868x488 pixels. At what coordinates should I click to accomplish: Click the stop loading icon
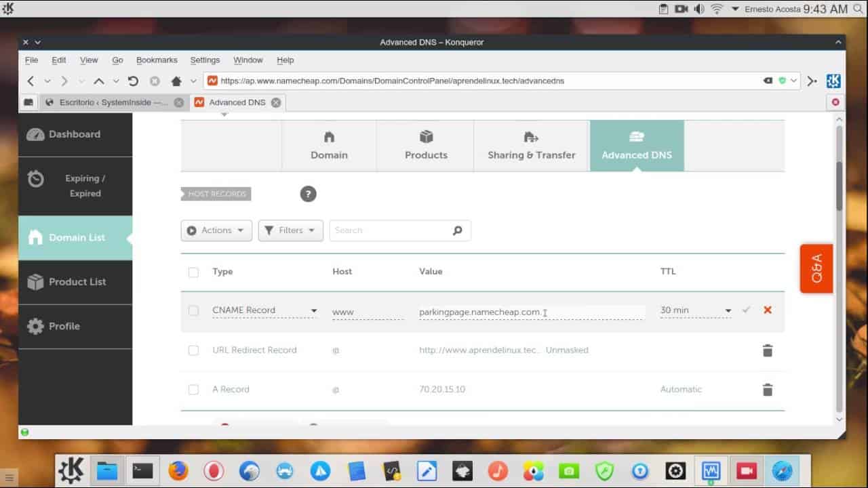(155, 81)
